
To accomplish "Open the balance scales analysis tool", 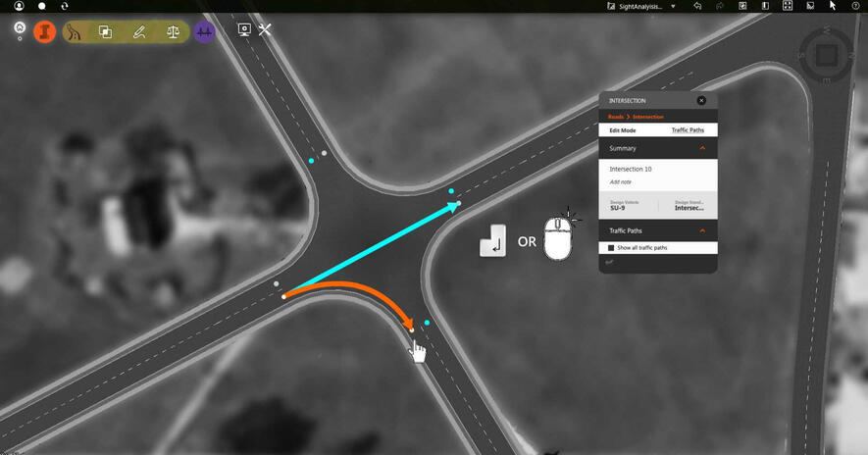I will (173, 31).
